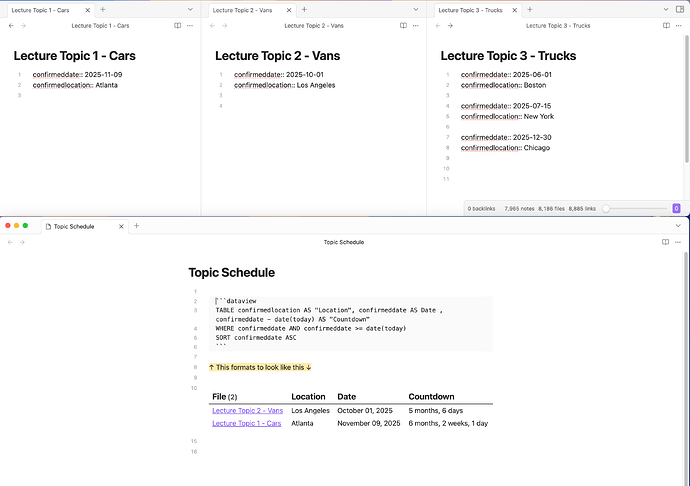Open more options in Trucks pane
This screenshot has width=690, height=486.
679,26
